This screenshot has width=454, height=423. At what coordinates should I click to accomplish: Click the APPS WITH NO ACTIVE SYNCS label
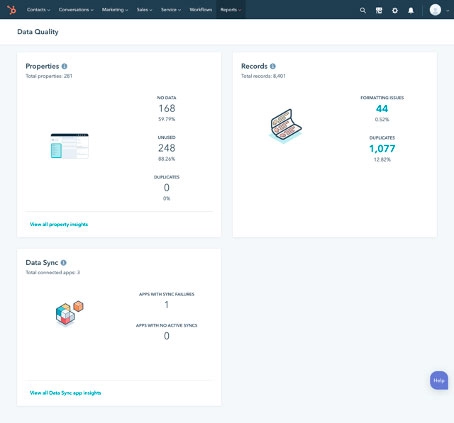167,325
